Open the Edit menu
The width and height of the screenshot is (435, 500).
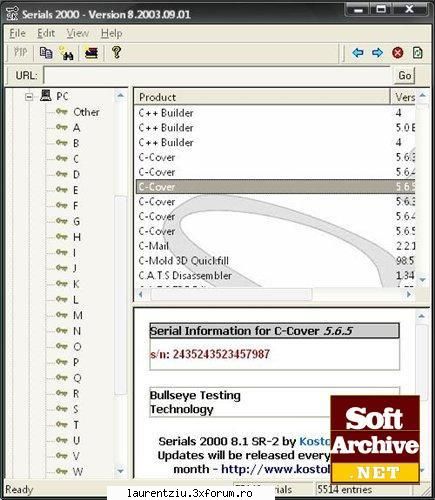[46, 33]
